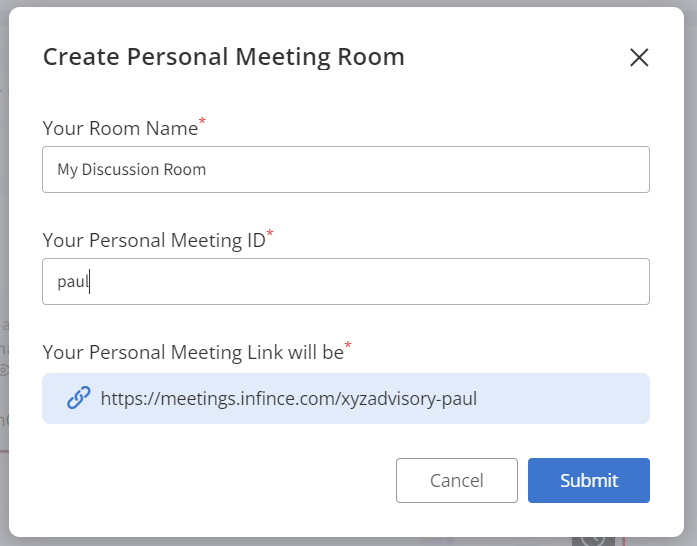This screenshot has height=546, width=697.
Task: Click red asterisk beside Personal Meeting ID label
Action: (x=270, y=234)
